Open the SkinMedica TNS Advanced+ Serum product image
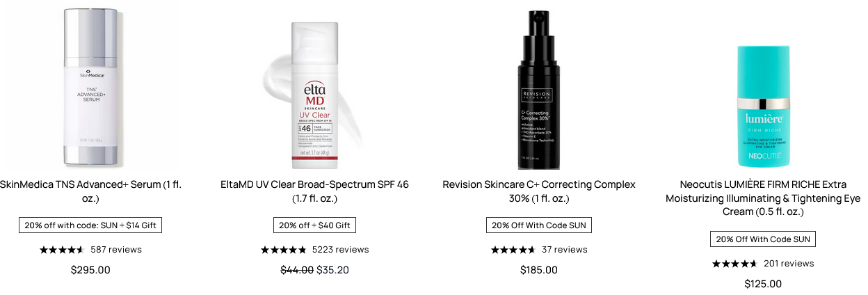868x295 pixels. click(90, 85)
